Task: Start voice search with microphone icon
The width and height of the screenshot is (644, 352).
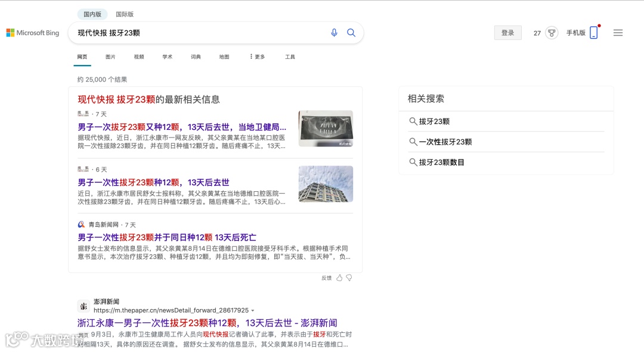Action: click(x=335, y=33)
